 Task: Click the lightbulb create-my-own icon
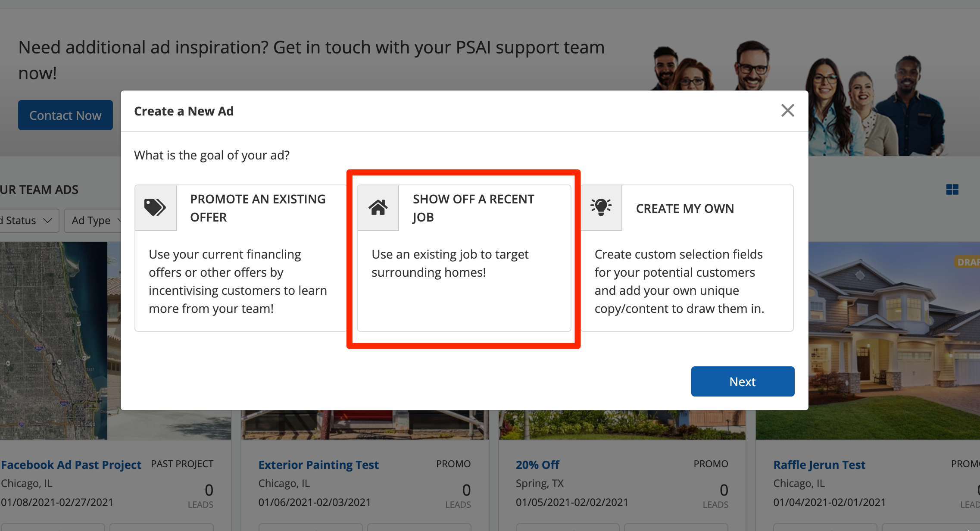click(x=601, y=208)
